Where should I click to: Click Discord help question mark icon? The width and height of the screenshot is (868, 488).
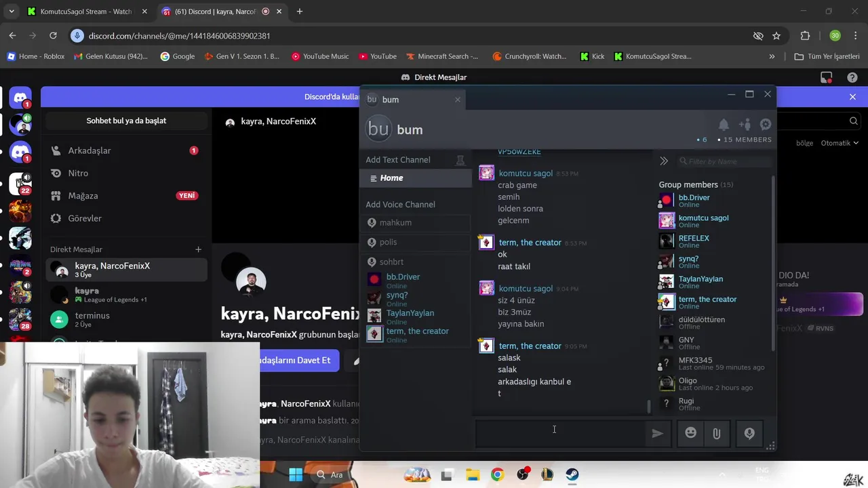(x=852, y=77)
